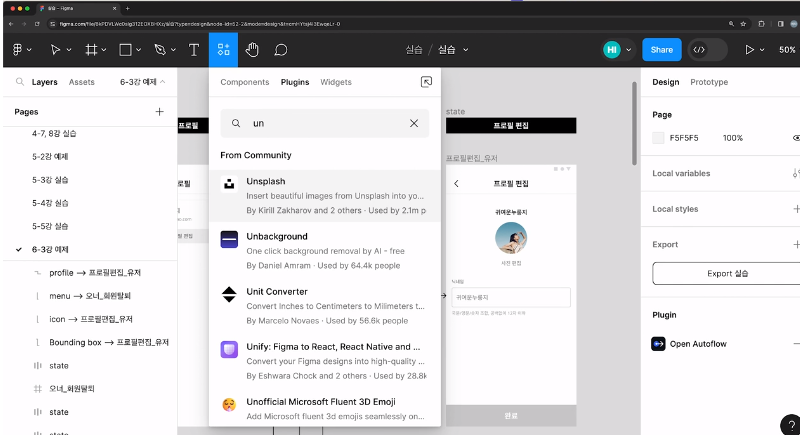This screenshot has height=435, width=800.
Task: Click profile photo thumbnail on canvas
Action: (511, 238)
